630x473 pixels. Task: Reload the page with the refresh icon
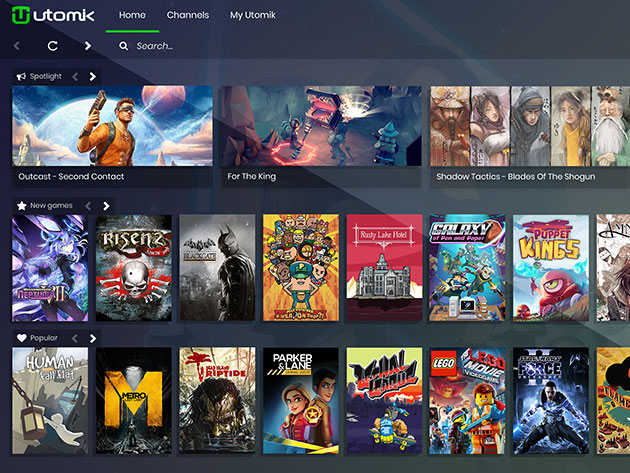tap(53, 46)
